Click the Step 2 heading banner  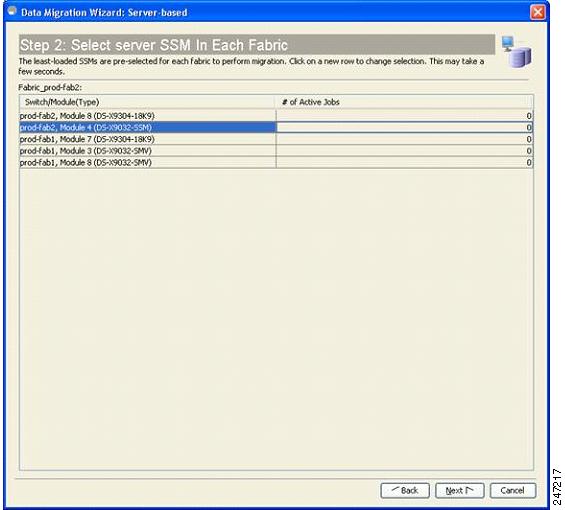coord(257,45)
